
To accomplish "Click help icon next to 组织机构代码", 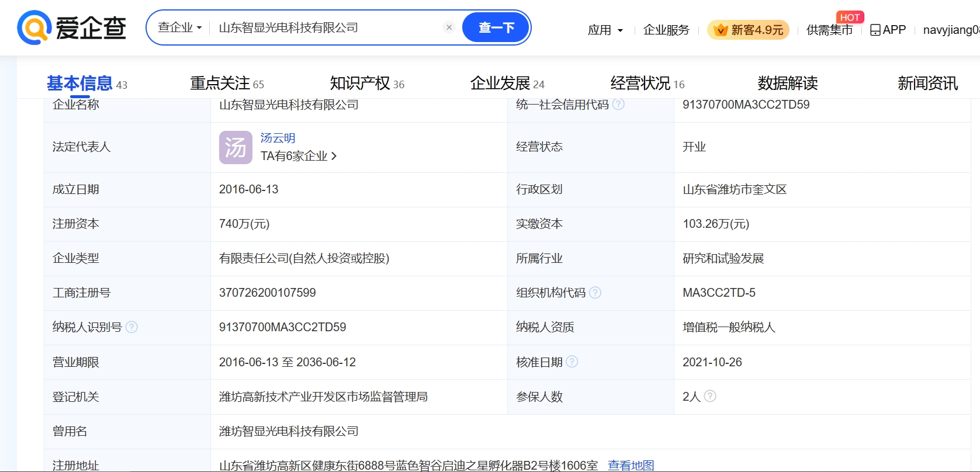I will (595, 293).
